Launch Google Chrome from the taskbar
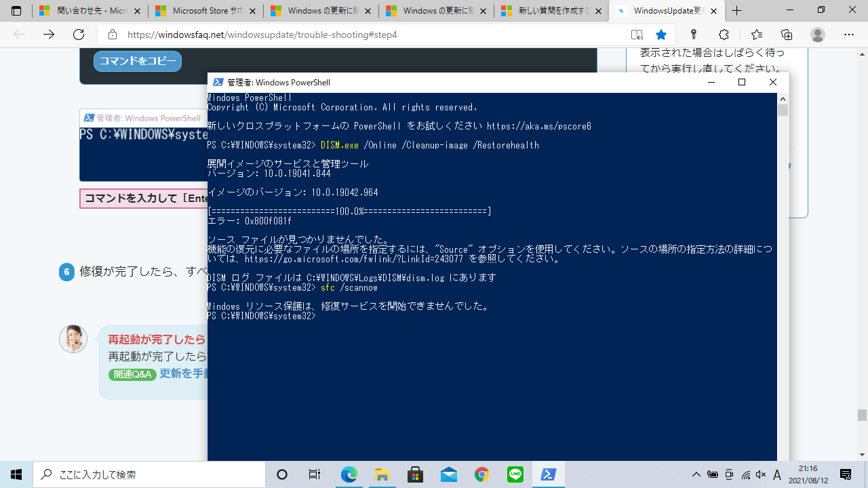 481,474
